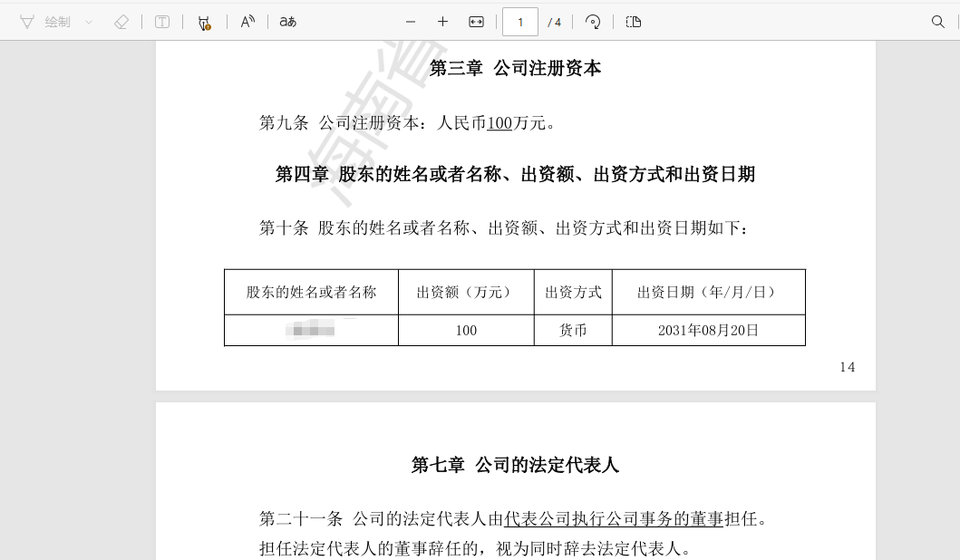The height and width of the screenshot is (560, 960).
Task: Click underlined text 代表公司执行公司事务的董事
Action: coord(614,519)
